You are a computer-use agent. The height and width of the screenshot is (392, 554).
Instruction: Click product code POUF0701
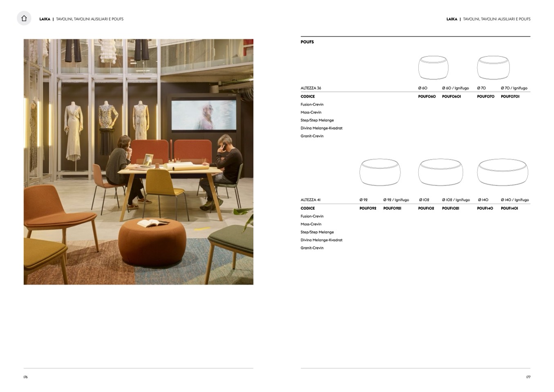point(510,96)
